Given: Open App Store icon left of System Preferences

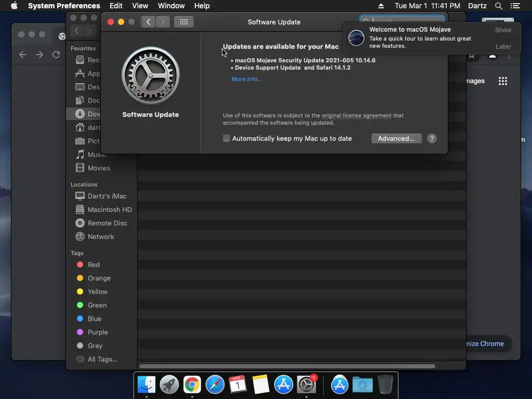Looking at the screenshot, I should [x=283, y=384].
